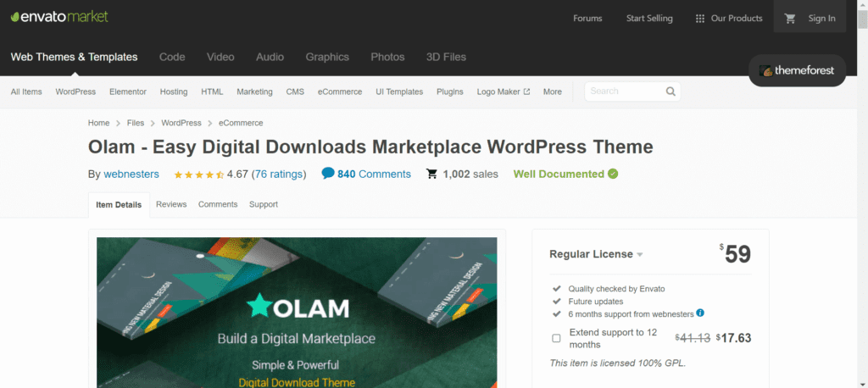Open the Graphics category
The height and width of the screenshot is (388, 868).
(x=328, y=57)
